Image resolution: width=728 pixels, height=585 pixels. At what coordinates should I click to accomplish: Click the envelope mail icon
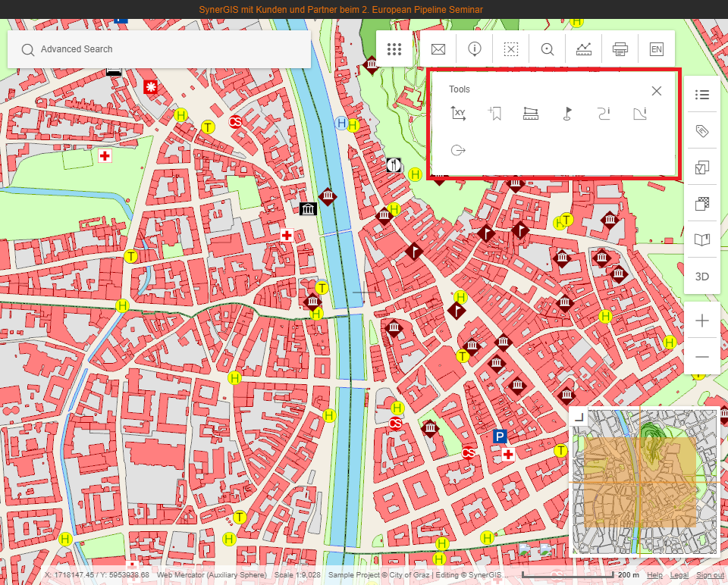[x=438, y=49]
